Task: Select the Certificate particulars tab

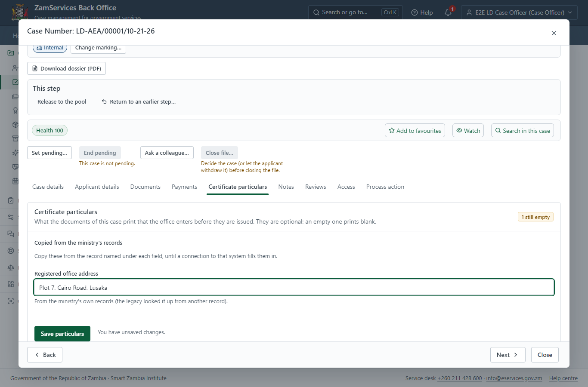Action: tap(238, 187)
